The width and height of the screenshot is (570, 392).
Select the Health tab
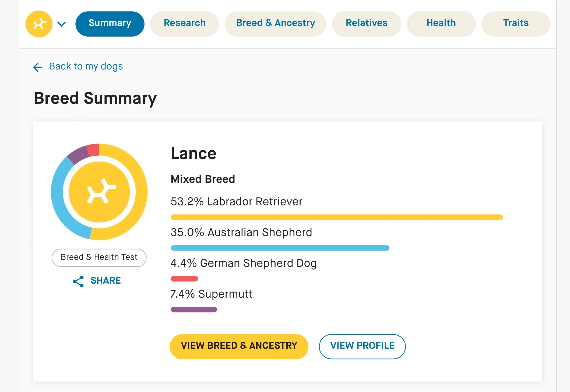point(441,24)
